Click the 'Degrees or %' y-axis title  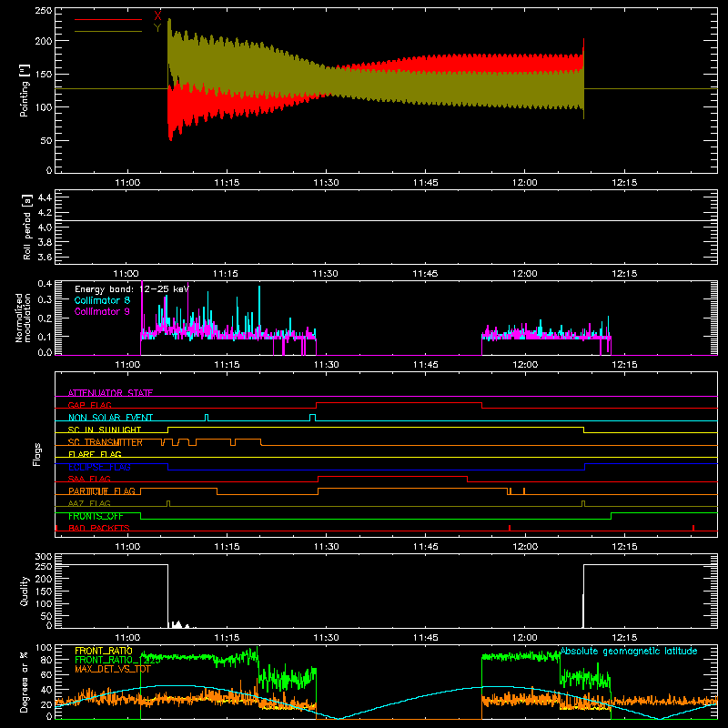pos(24,682)
